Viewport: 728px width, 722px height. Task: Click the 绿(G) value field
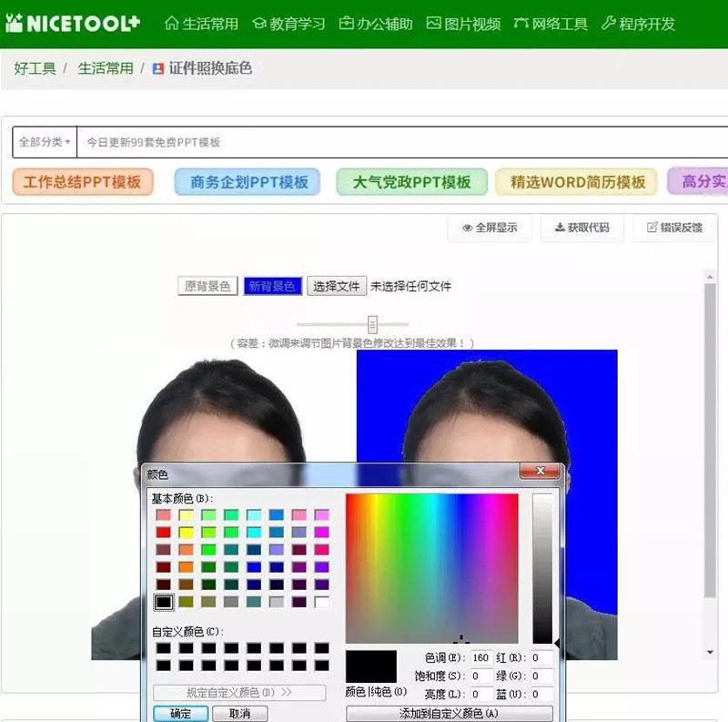click(541, 676)
